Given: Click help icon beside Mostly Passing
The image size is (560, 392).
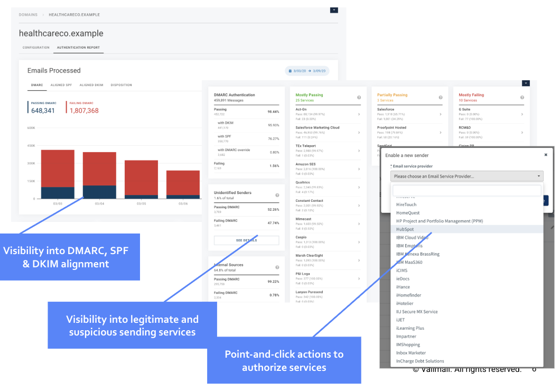Looking at the screenshot, I should click(x=359, y=98).
